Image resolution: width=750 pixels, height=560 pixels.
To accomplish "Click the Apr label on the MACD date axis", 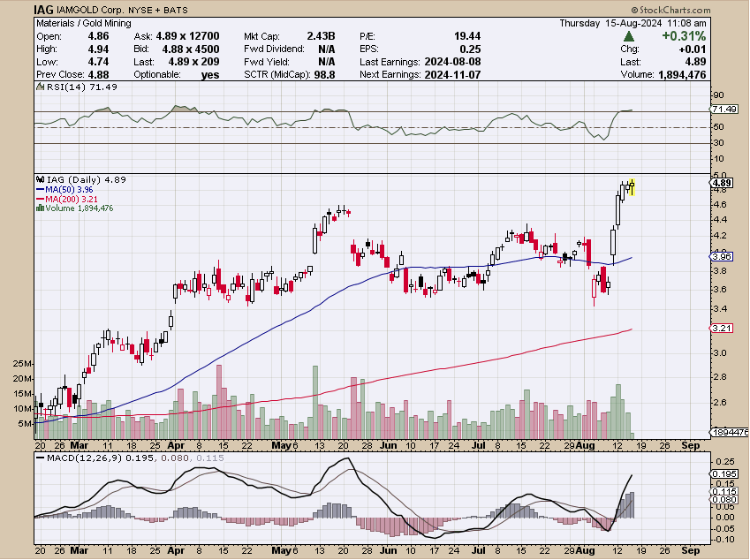I will tap(176, 550).
